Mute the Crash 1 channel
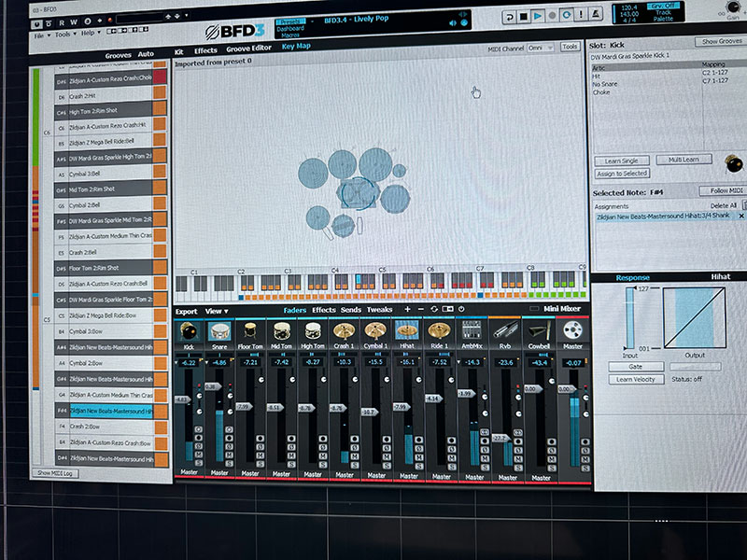This screenshot has height=560, width=747. click(x=355, y=455)
